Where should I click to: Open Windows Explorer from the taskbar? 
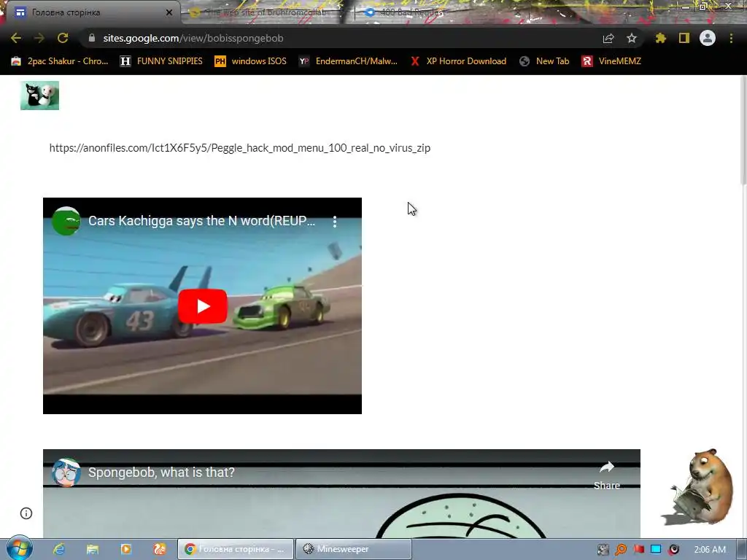[x=93, y=549]
